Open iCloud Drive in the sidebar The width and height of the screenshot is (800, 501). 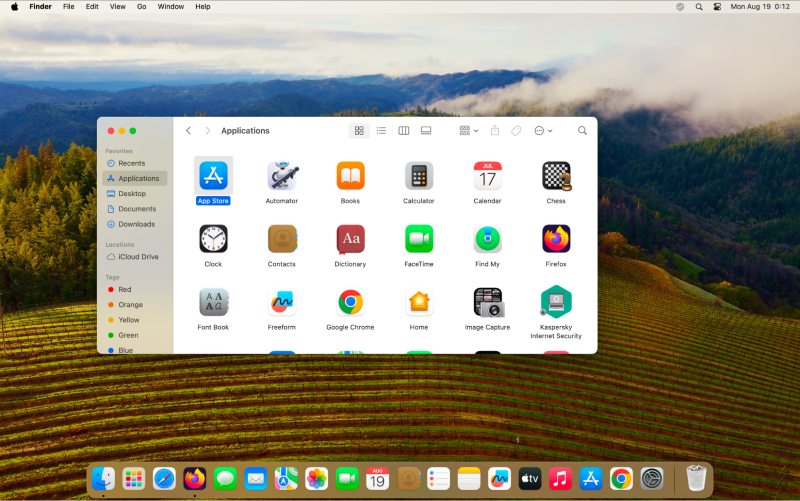tap(135, 257)
